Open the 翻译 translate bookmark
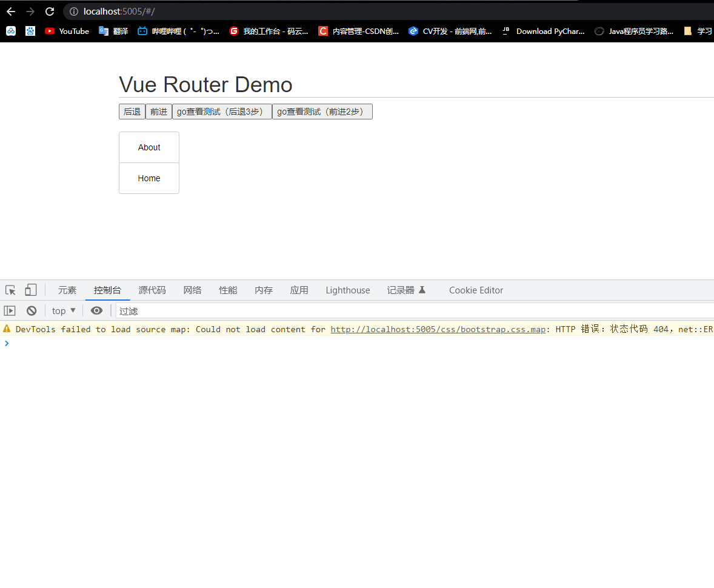Viewport: 714px width, 588px height. (113, 31)
